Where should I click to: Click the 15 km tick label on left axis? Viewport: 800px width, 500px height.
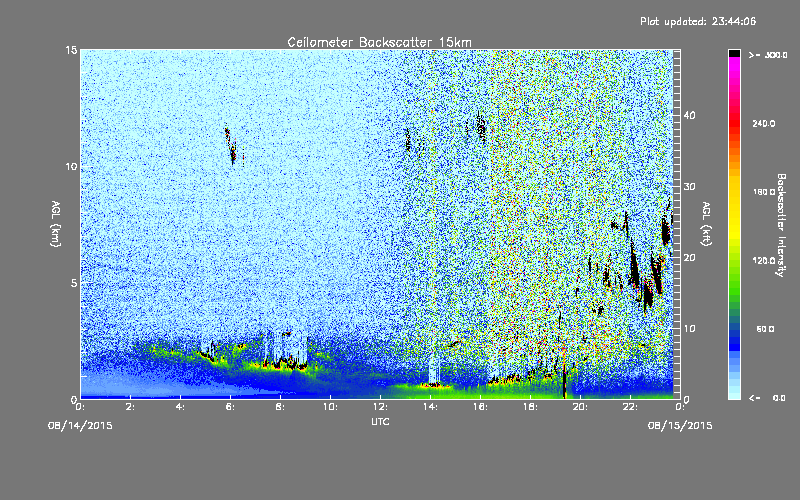coord(71,50)
